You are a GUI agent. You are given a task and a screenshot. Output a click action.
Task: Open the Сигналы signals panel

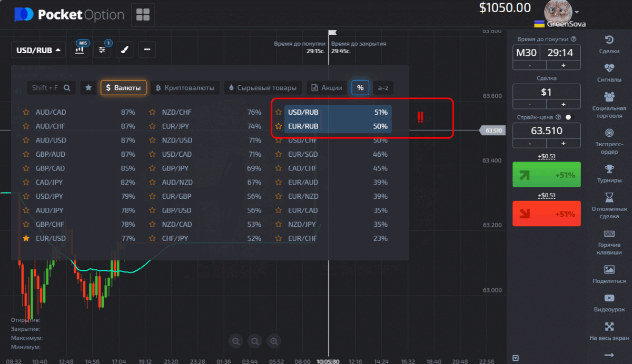click(x=609, y=73)
